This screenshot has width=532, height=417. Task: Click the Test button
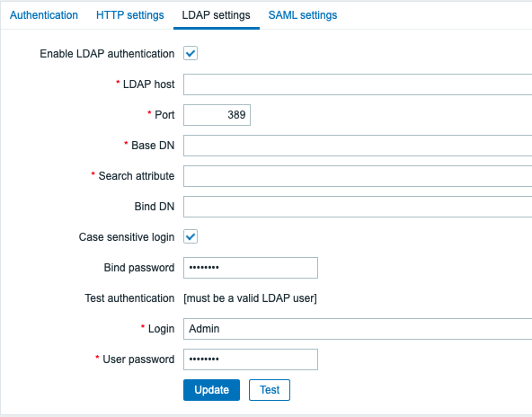click(x=270, y=390)
